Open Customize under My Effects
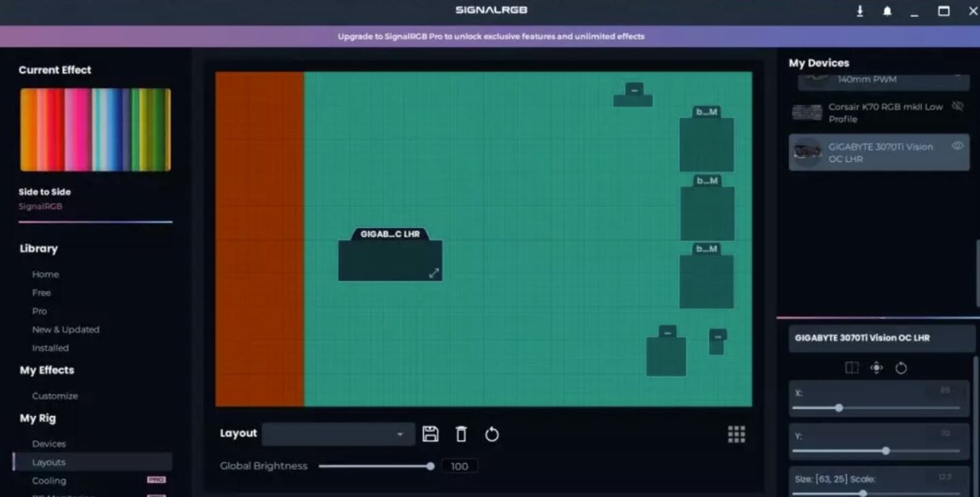Image resolution: width=980 pixels, height=497 pixels. [x=54, y=396]
